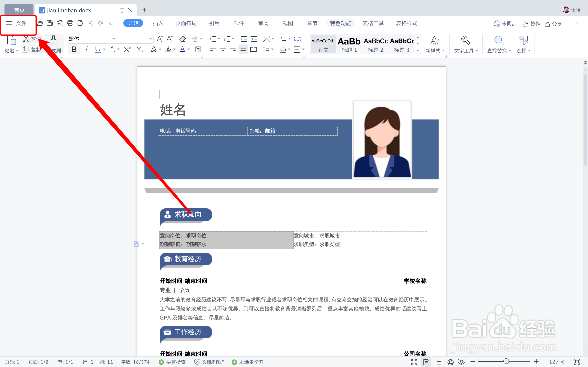This screenshot has height=367, width=588.
Task: Click the Print icon
Action: [x=70, y=23]
